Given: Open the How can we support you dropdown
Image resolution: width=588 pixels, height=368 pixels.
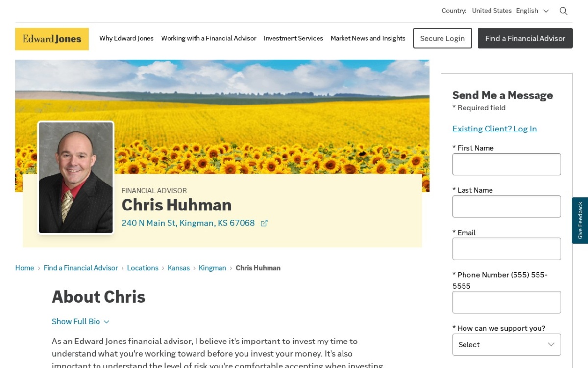Looking at the screenshot, I should [x=506, y=344].
